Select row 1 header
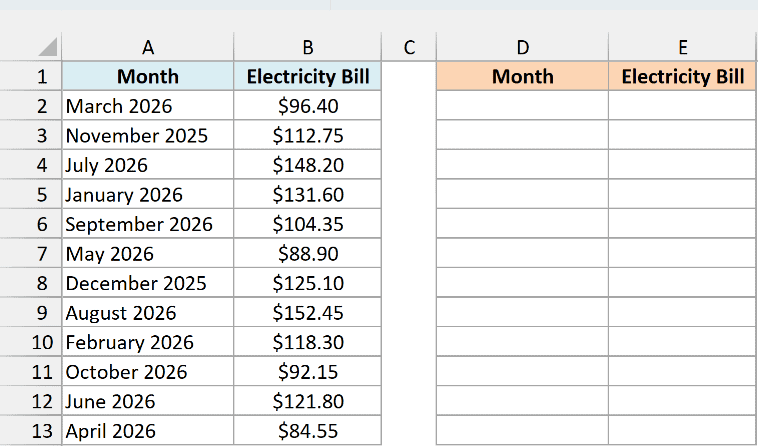 31,76
